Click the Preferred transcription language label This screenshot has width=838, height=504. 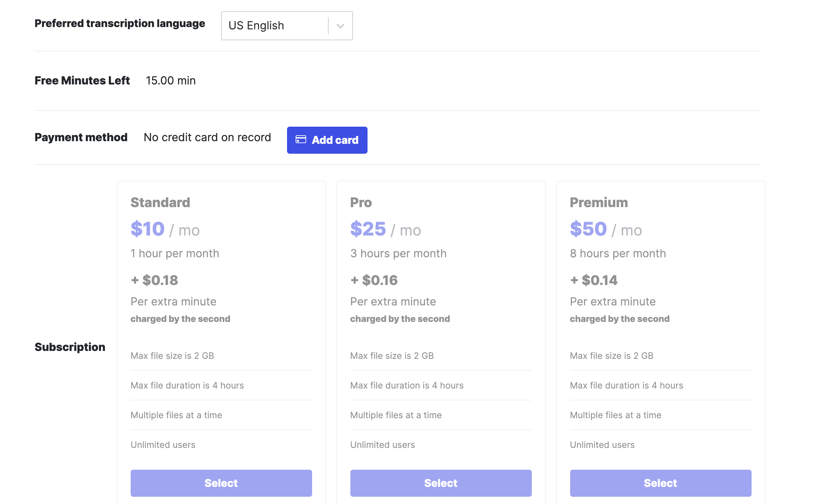119,23
